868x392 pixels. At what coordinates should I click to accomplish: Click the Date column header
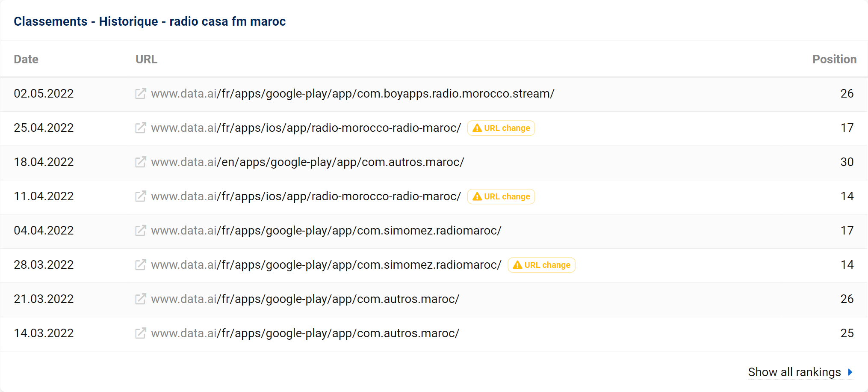(26, 59)
